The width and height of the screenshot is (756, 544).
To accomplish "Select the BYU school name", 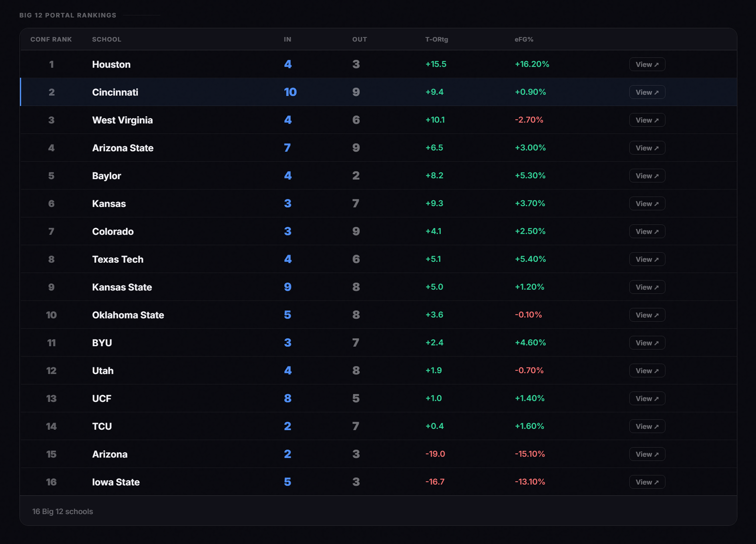I will click(x=102, y=343).
